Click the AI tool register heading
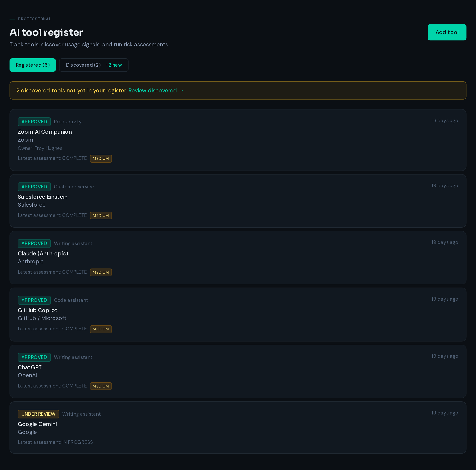The height and width of the screenshot is (470, 476). coord(46,32)
